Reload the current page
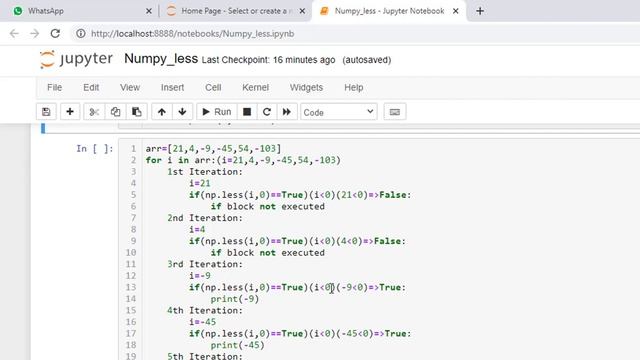This screenshot has width=640, height=360. point(55,33)
